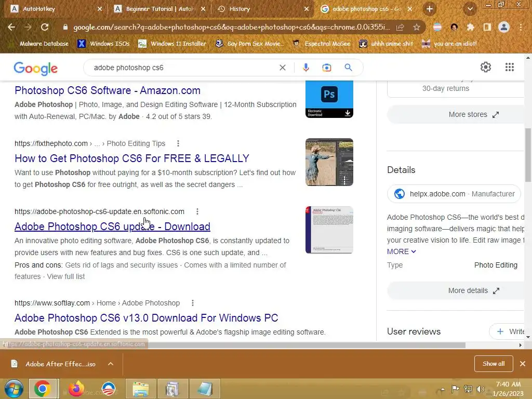Close the History tab
Image resolution: width=532 pixels, height=399 pixels.
306,9
